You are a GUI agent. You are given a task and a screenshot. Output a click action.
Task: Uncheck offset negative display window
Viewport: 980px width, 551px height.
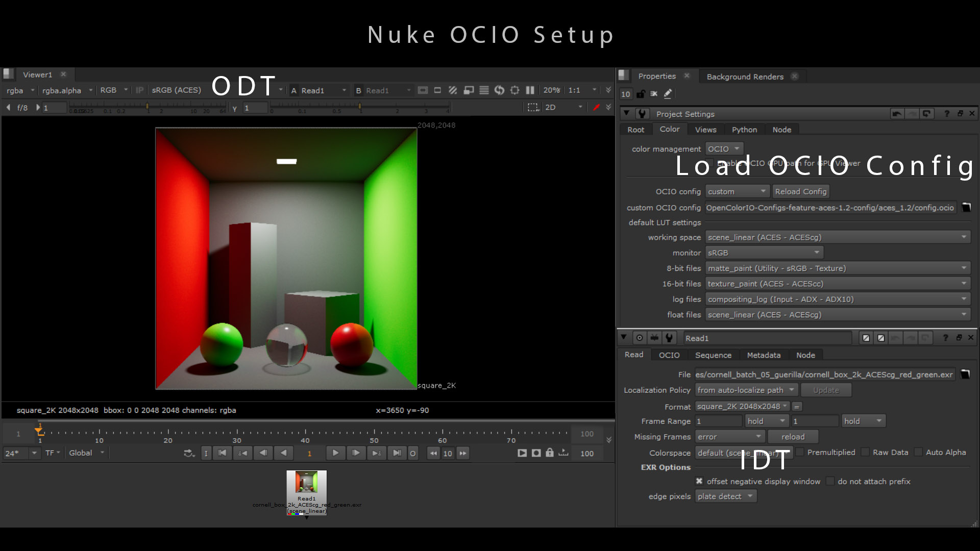[x=699, y=481]
